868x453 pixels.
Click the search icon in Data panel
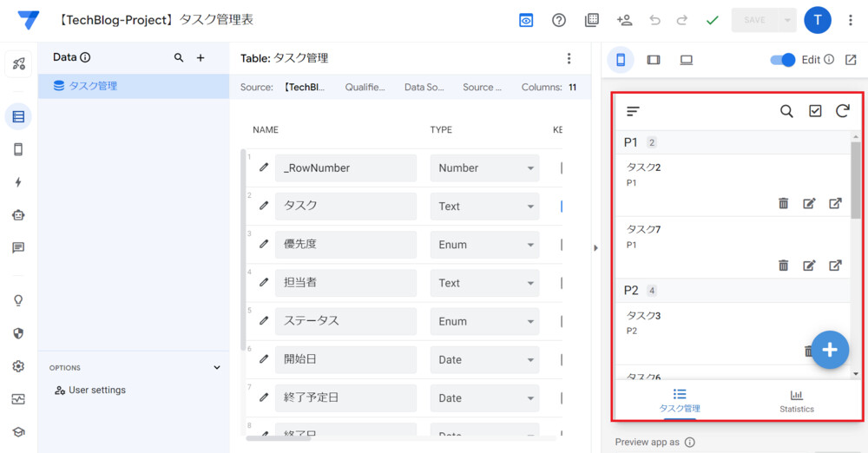(179, 58)
